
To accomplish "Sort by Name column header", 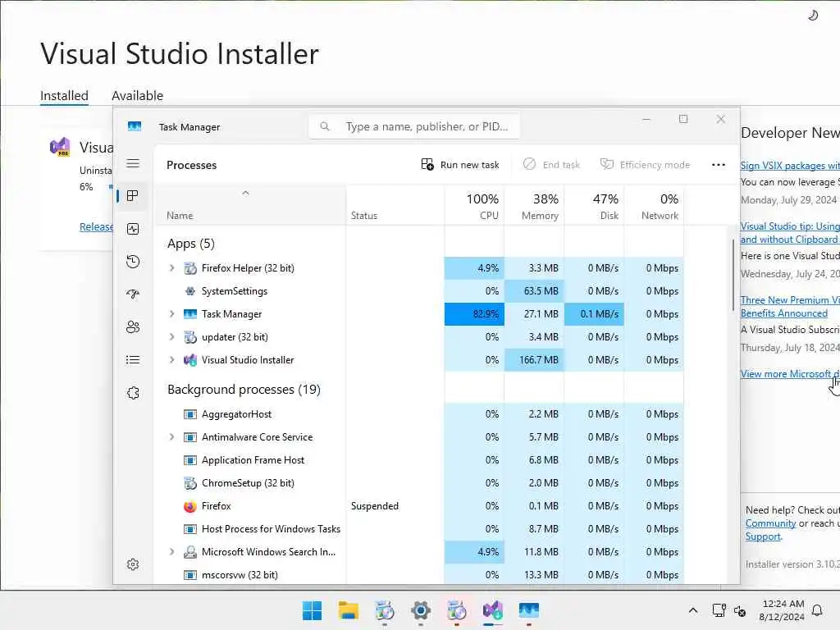I will 251,207.
